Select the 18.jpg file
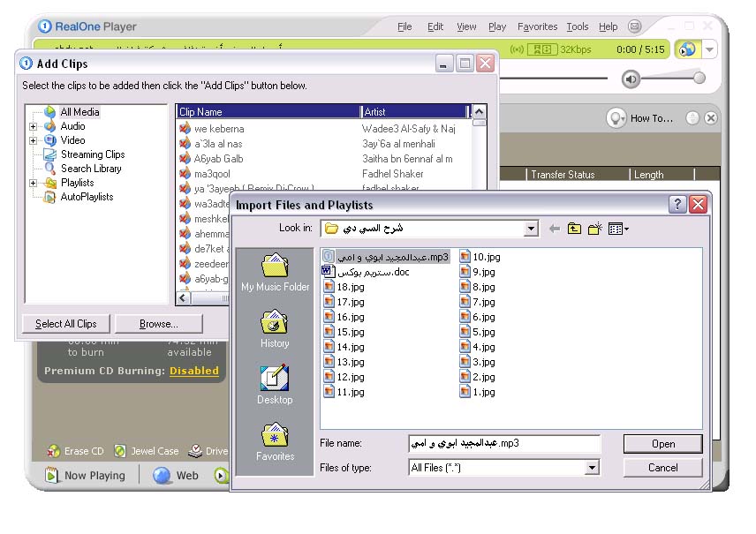 [344, 287]
